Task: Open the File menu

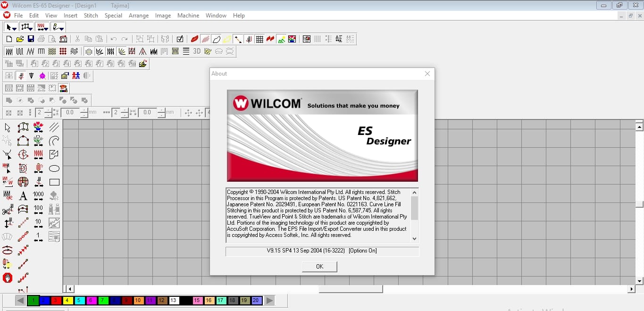Action: 18,16
